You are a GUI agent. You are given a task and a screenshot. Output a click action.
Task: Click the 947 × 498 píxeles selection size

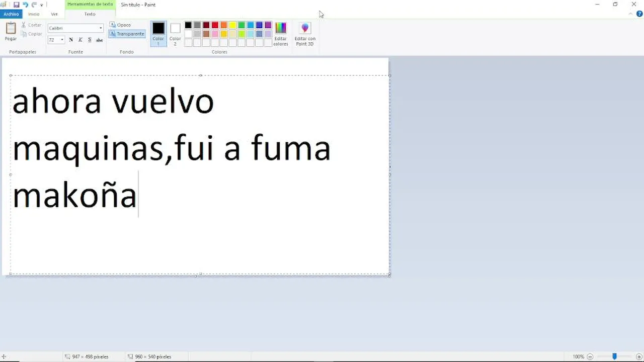[90, 356]
